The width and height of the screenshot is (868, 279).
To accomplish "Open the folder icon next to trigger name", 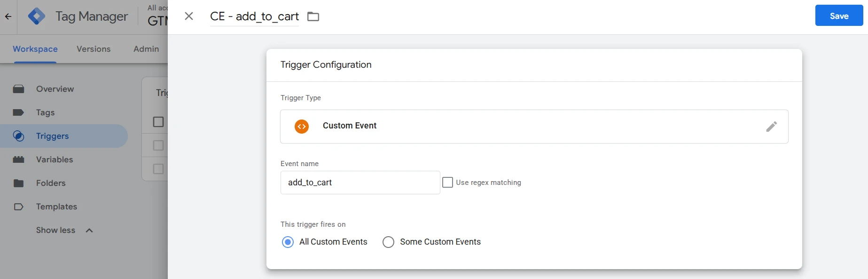I will pos(313,16).
